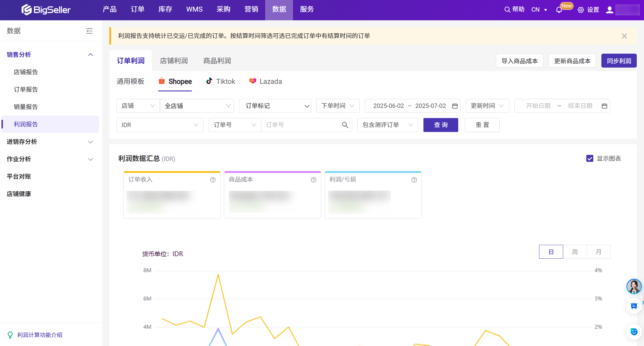
Task: Click the BigSeller logo
Action: click(x=46, y=10)
